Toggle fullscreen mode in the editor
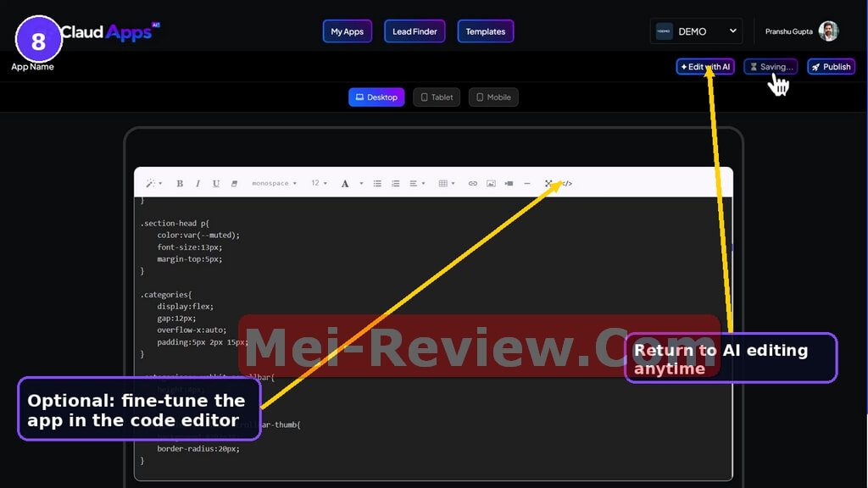The image size is (868, 488). click(x=548, y=183)
